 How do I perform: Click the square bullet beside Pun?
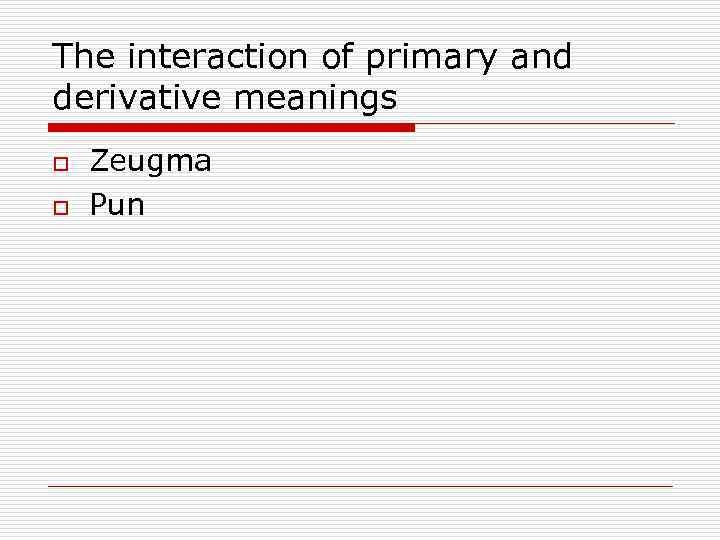tap(60, 207)
